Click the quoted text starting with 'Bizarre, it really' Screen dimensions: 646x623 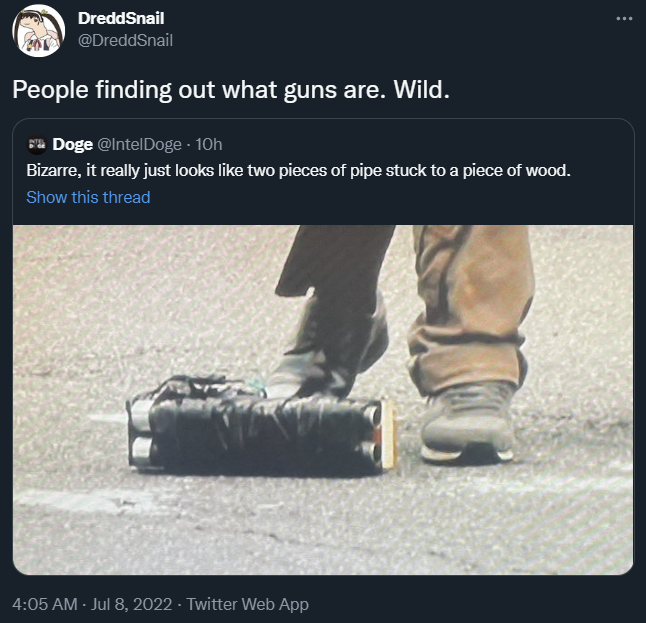[x=298, y=170]
